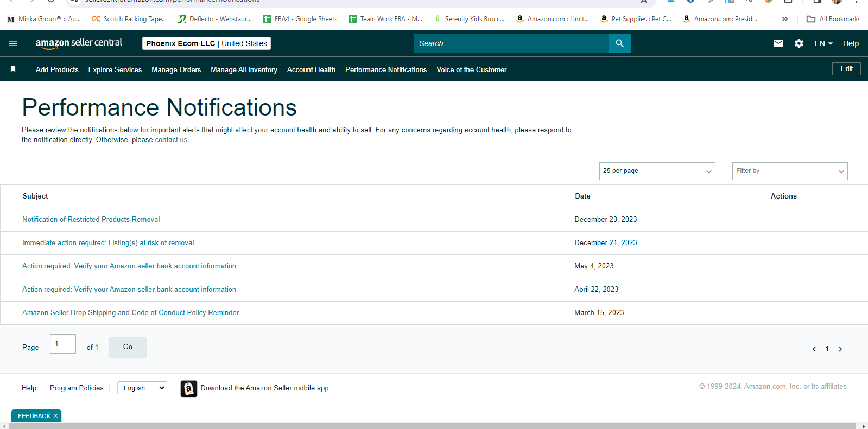Click the Date column header
Image resolution: width=868 pixels, height=429 pixels.
(582, 196)
